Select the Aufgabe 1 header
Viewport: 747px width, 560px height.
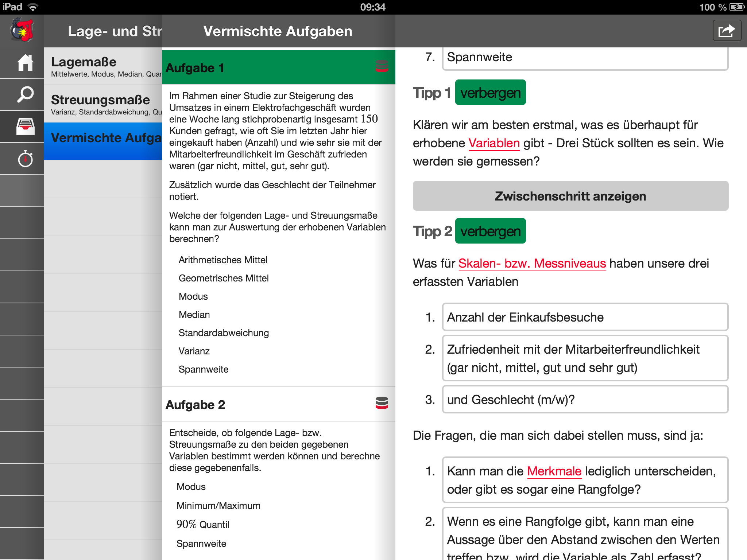click(x=279, y=67)
